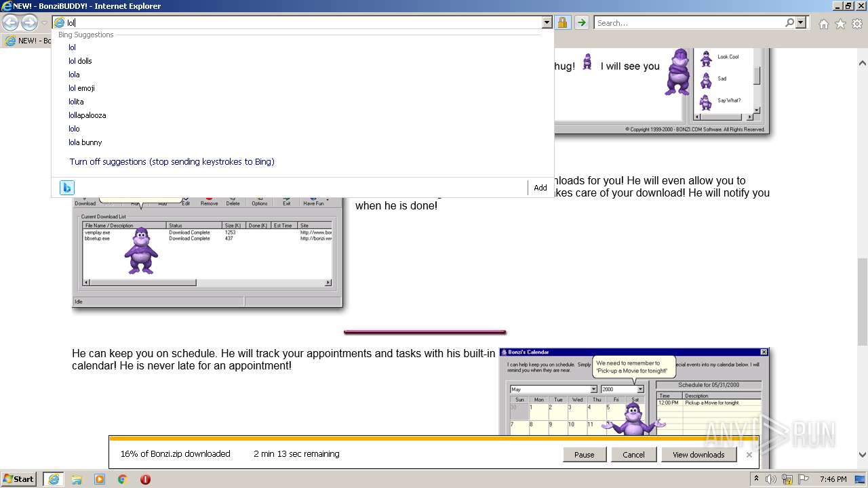Click the search magnifier icon
The width and height of the screenshot is (868, 488).
coord(789,22)
